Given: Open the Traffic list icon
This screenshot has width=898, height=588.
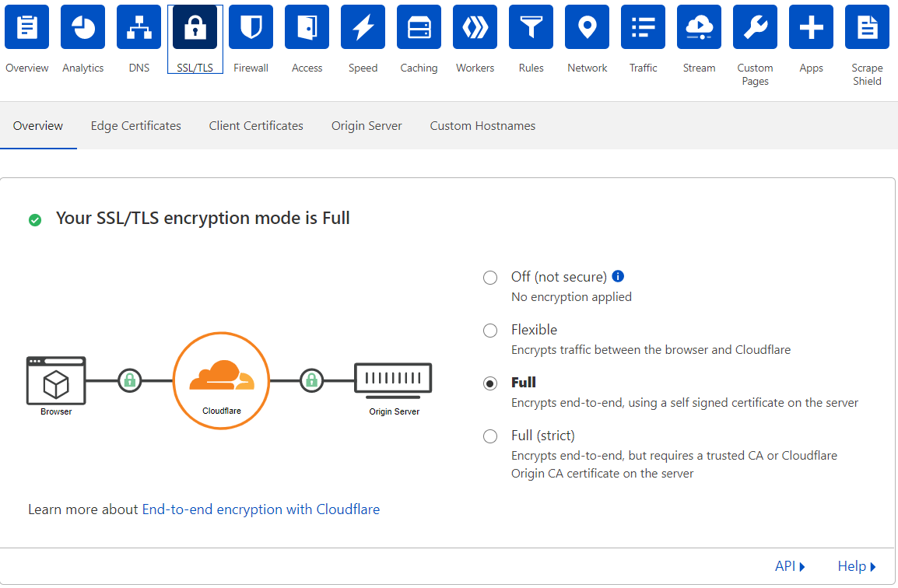Looking at the screenshot, I should 643,27.
